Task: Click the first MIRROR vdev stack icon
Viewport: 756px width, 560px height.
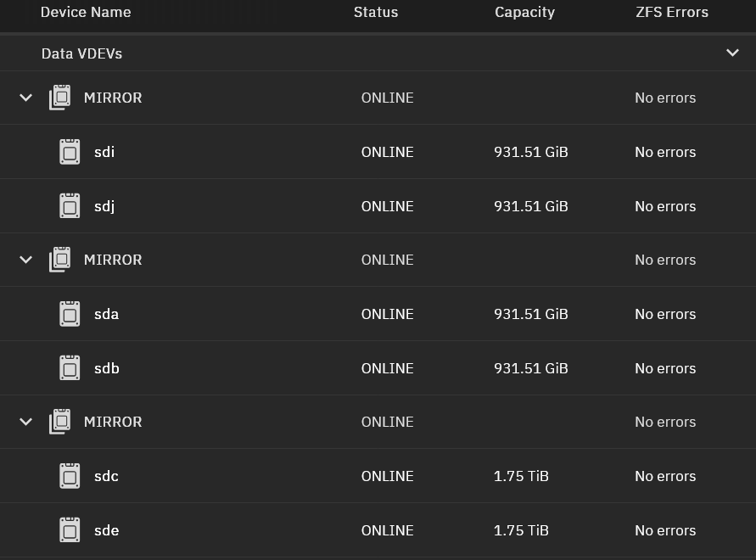Action: click(59, 98)
